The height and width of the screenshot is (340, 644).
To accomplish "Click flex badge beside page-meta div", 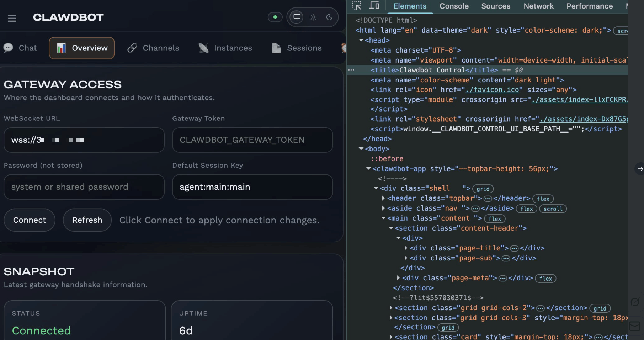I will tap(545, 279).
